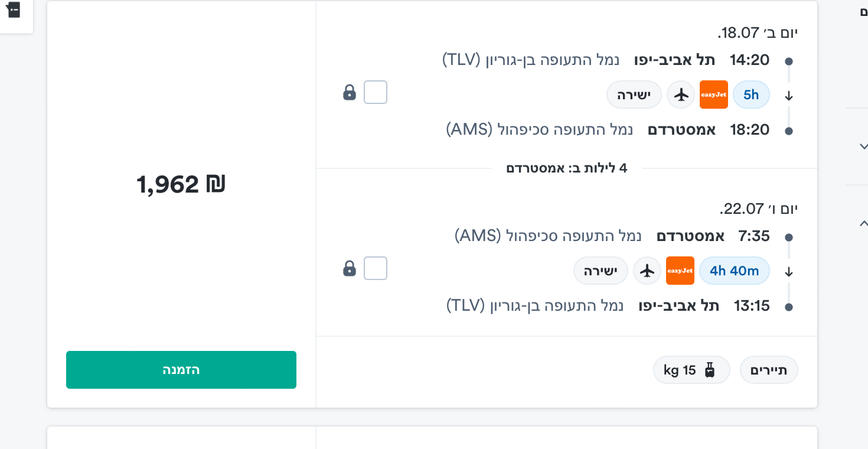
Task: Click the lock icon on the outbound flight
Action: pos(350,93)
